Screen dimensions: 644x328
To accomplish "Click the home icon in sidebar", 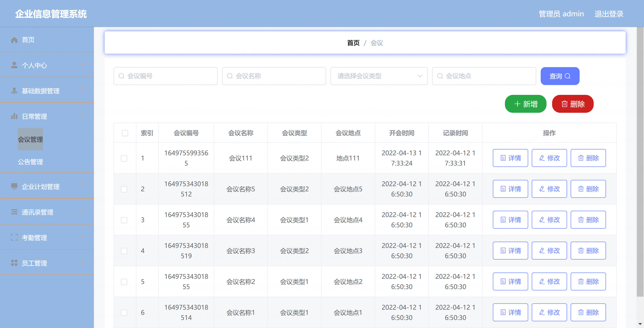I will click(14, 40).
